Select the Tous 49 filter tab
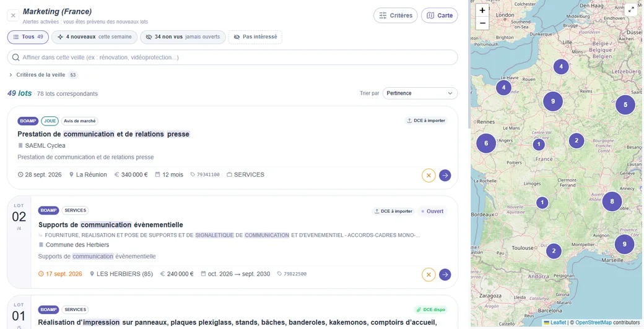Image resolution: width=644 pixels, height=329 pixels. click(28, 37)
